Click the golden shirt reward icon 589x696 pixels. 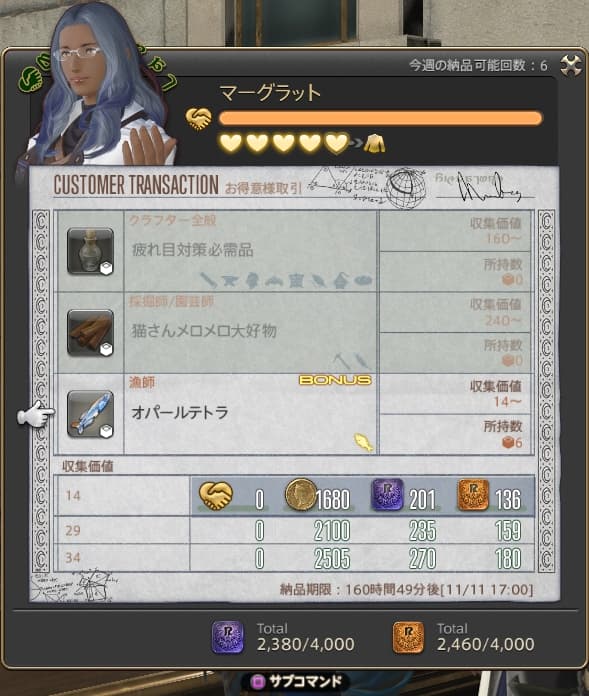pos(374,143)
